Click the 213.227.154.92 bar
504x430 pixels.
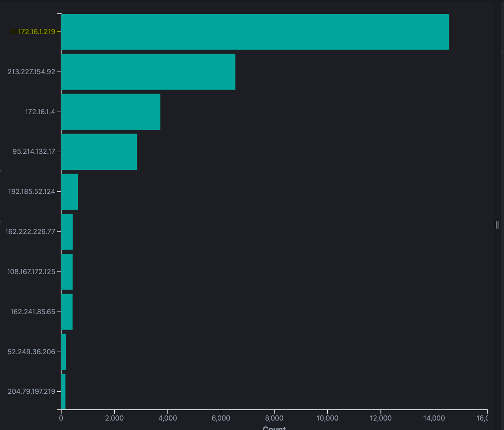(x=148, y=72)
